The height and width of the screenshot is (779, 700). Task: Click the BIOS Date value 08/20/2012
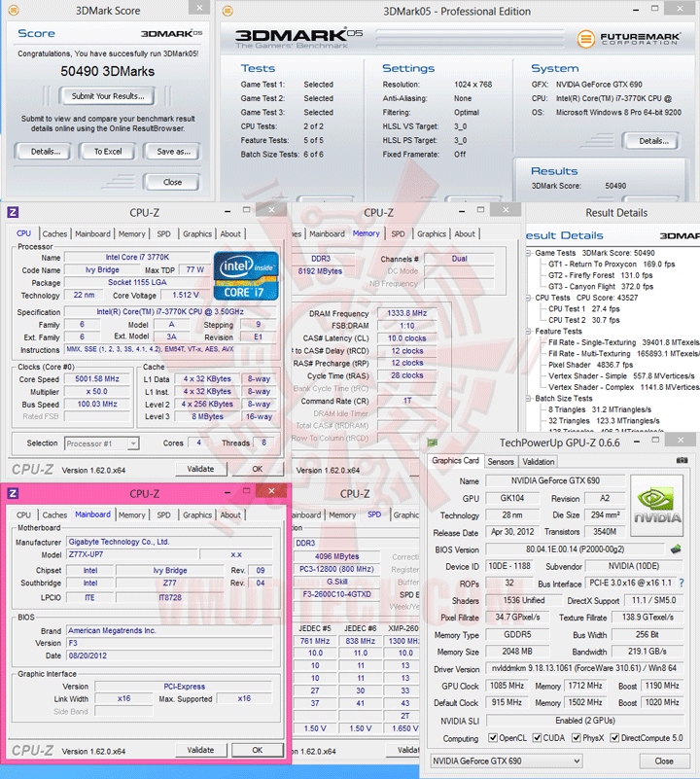pyautogui.click(x=169, y=655)
